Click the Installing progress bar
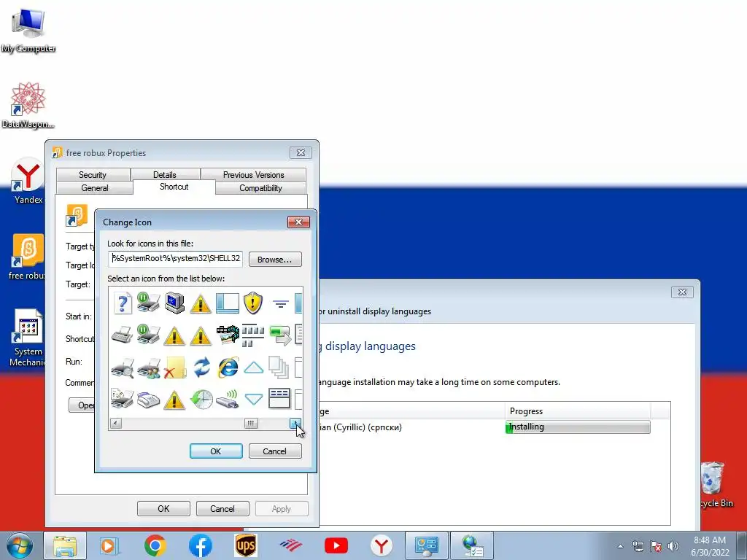This screenshot has width=747, height=560. [578, 427]
